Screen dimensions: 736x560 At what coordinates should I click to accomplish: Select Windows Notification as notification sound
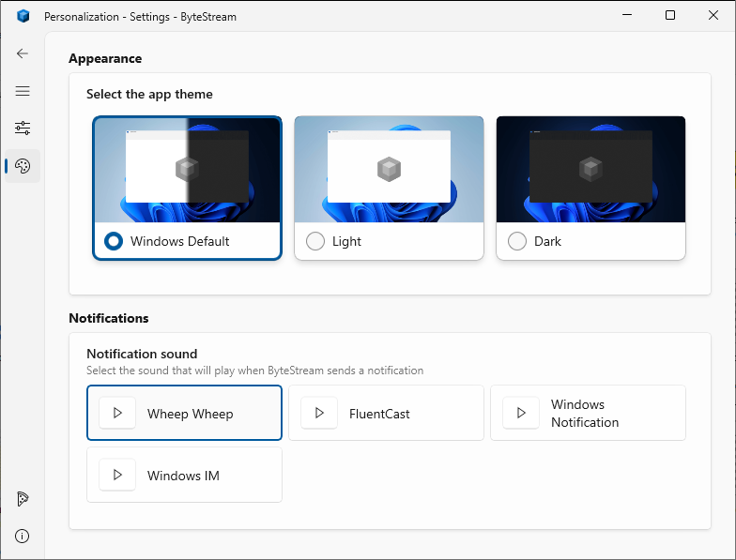pos(588,413)
